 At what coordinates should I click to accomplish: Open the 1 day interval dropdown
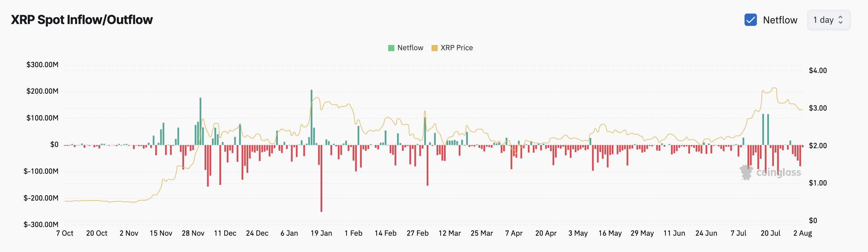(828, 20)
